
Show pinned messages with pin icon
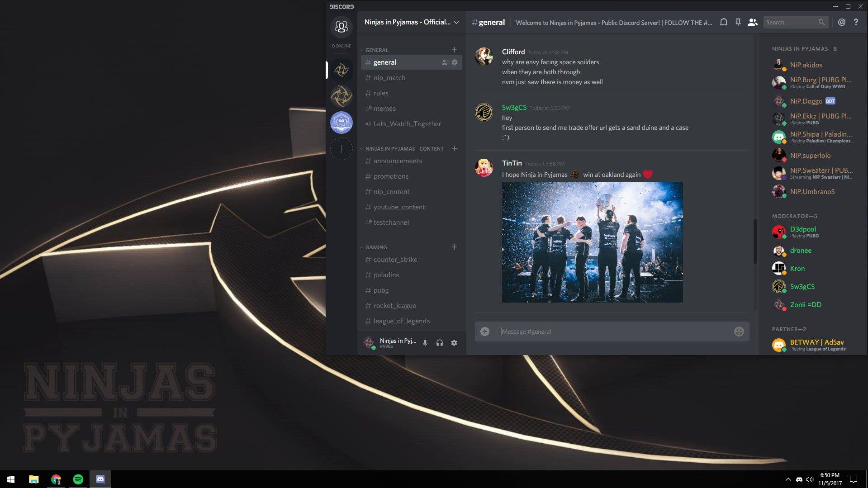(738, 22)
